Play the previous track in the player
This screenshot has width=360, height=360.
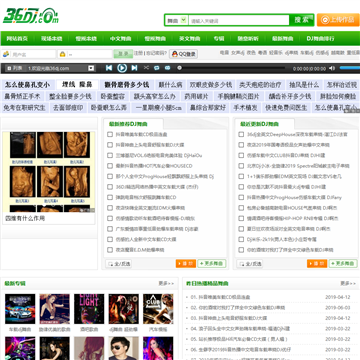pyautogui.click(x=109, y=68)
